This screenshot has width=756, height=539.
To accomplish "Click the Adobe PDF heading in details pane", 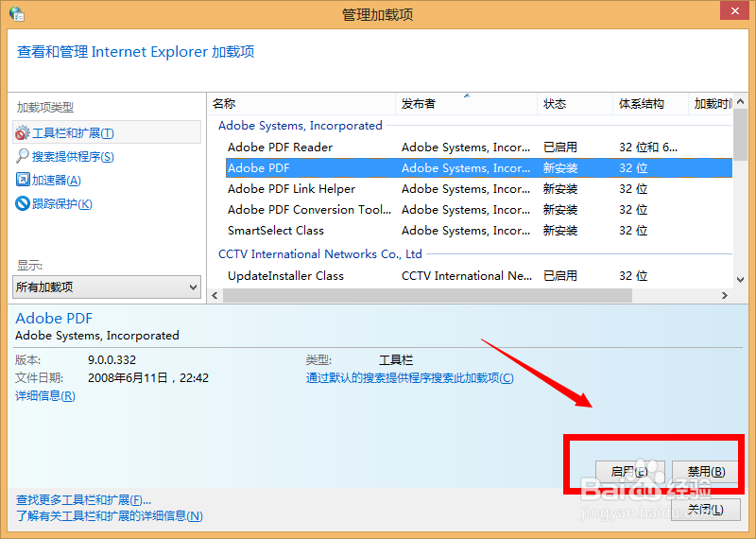I will pos(54,318).
